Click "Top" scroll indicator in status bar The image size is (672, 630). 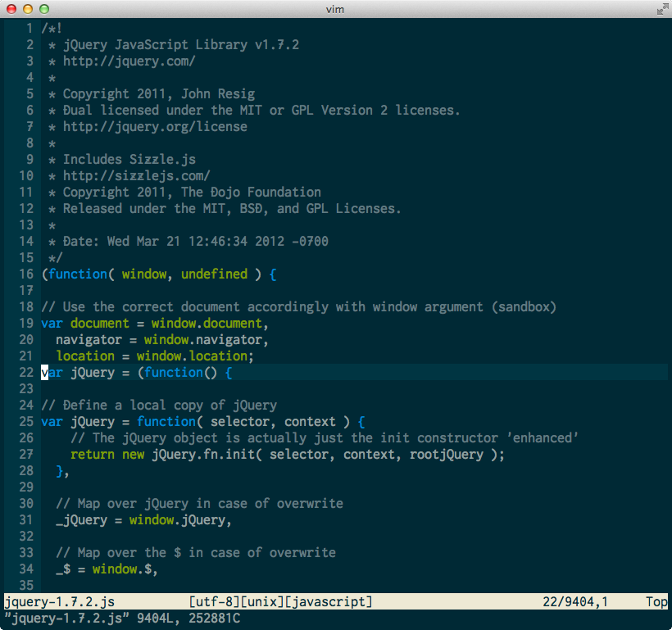[x=656, y=601]
